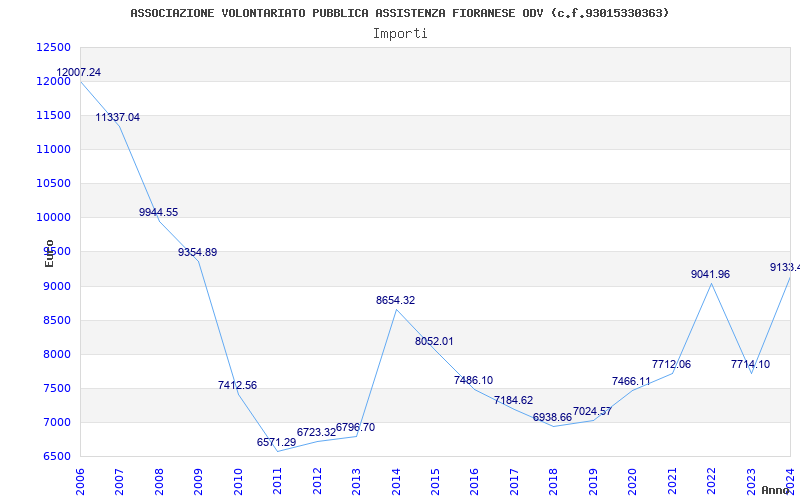This screenshot has width=800, height=500.
Task: Click the 2015 year axis label
Action: (x=435, y=482)
